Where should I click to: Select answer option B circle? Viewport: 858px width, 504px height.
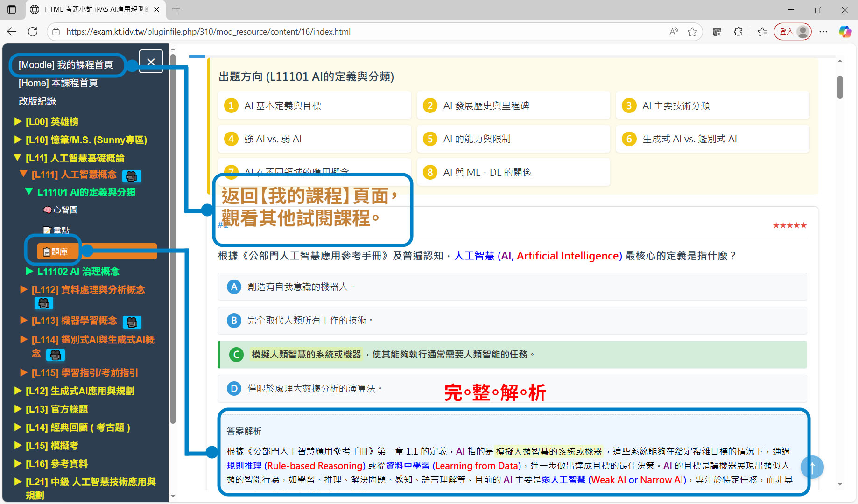click(x=234, y=321)
